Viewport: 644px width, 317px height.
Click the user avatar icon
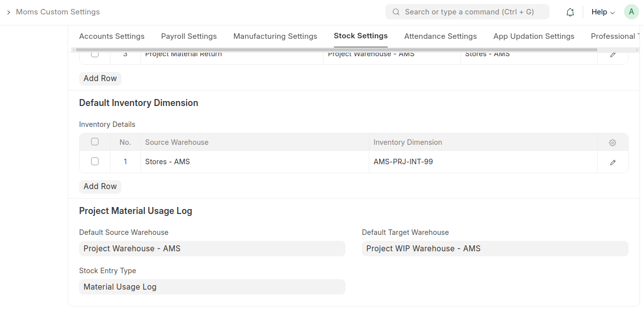click(631, 12)
